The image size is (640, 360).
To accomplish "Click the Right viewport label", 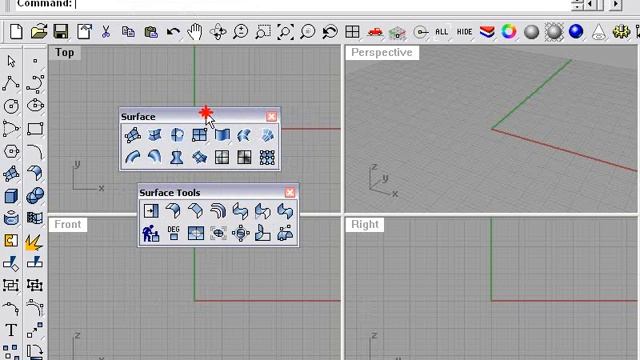I will (x=365, y=224).
